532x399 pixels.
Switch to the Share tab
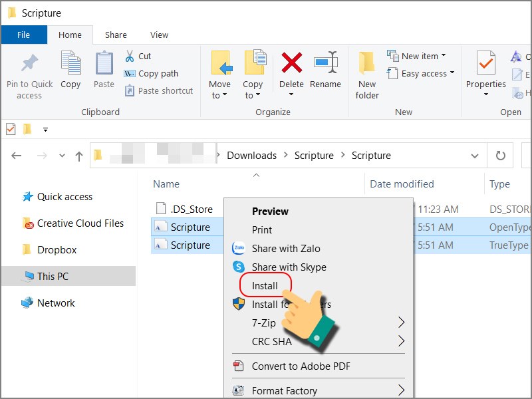(116, 35)
